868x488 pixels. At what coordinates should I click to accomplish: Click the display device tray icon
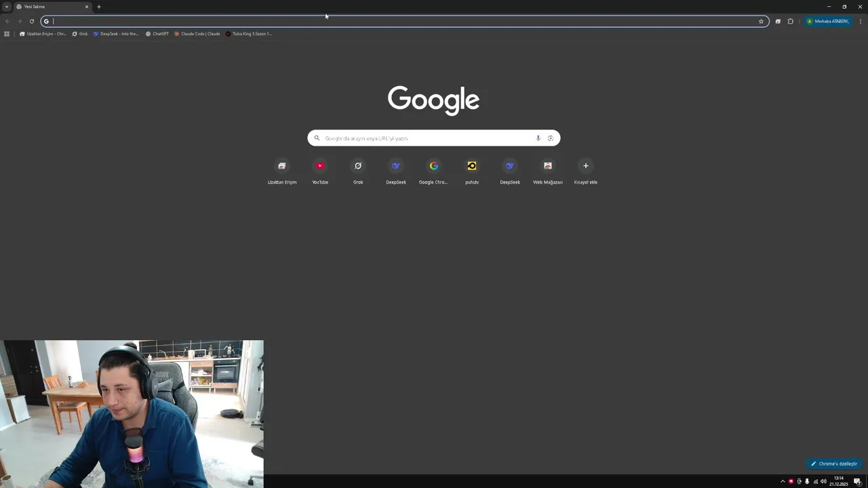click(x=799, y=481)
